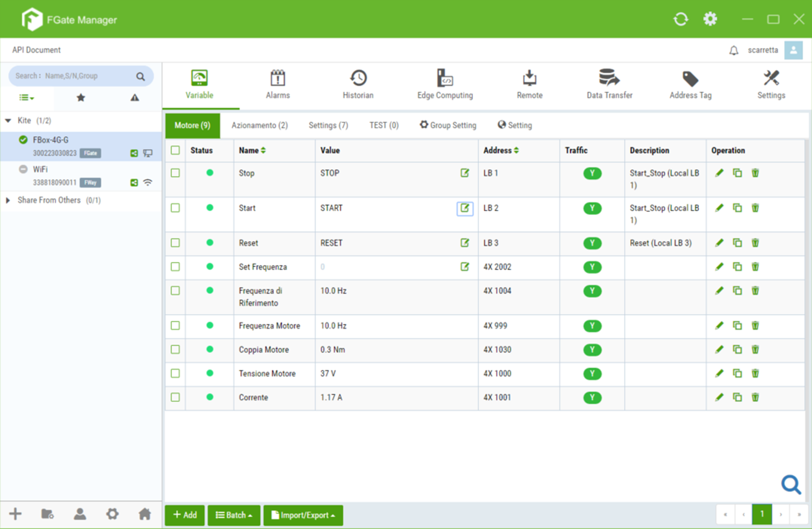Check the Corrente row checkbox
The image size is (812, 529).
click(x=175, y=397)
